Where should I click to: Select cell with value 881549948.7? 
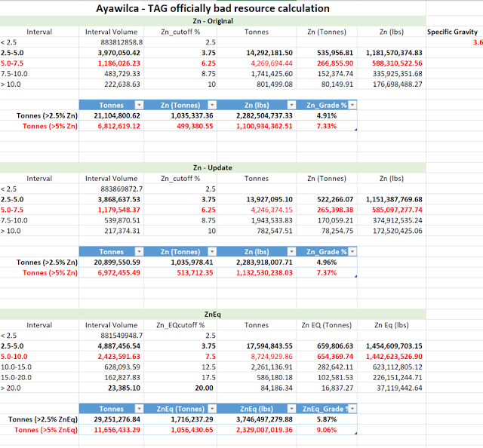(x=111, y=336)
